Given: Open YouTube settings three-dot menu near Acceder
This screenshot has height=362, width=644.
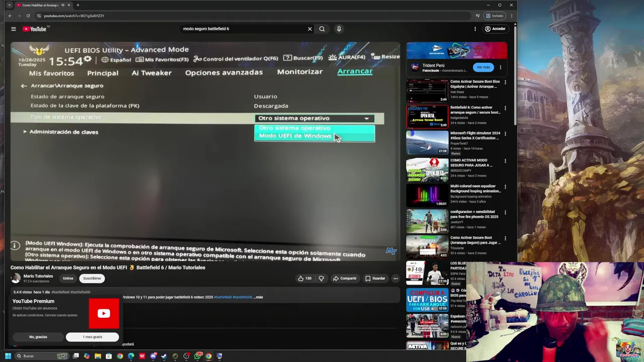Looking at the screenshot, I should (475, 29).
